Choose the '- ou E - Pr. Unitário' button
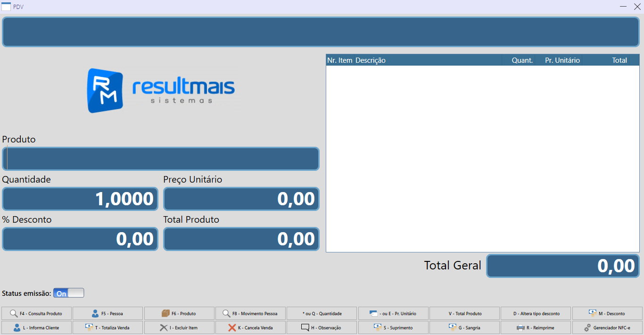 [393, 313]
